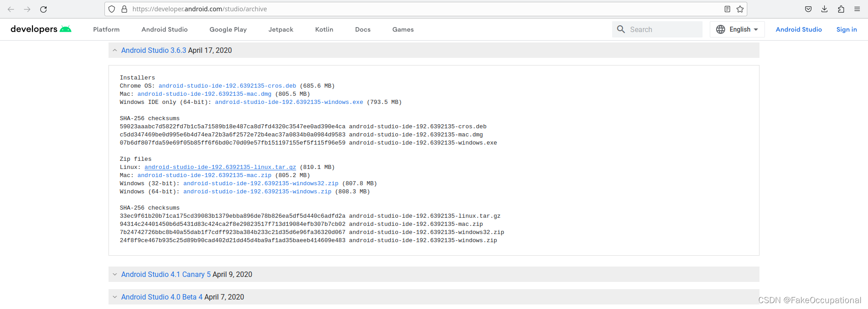The image size is (868, 309).
Task: Open the Platform nav tab
Action: pos(106,29)
